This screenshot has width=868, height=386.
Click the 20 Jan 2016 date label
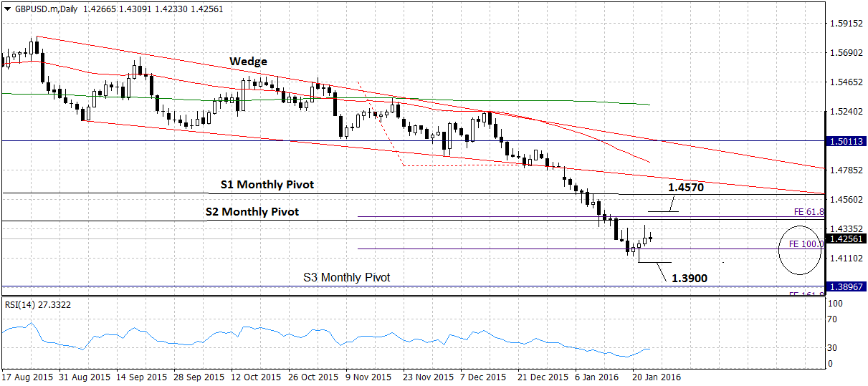[656, 376]
